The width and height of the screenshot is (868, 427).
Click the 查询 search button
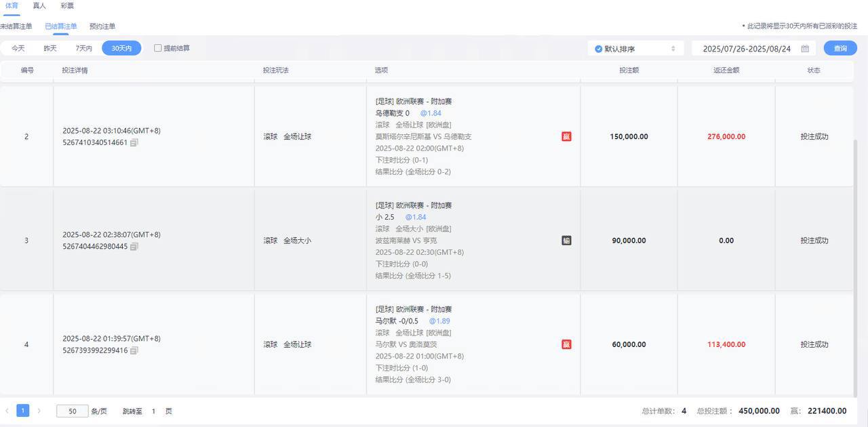(x=840, y=49)
